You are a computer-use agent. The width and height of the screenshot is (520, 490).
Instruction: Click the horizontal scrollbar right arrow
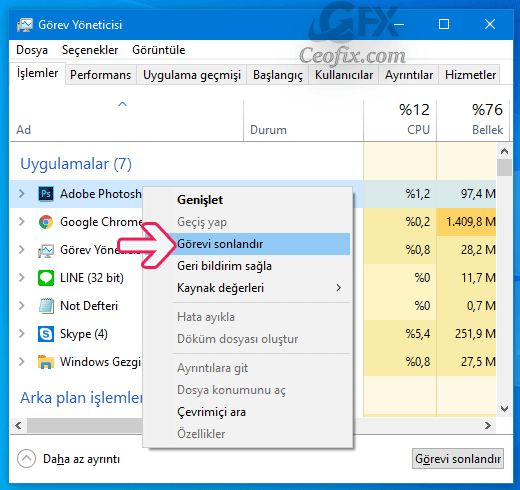click(x=488, y=425)
